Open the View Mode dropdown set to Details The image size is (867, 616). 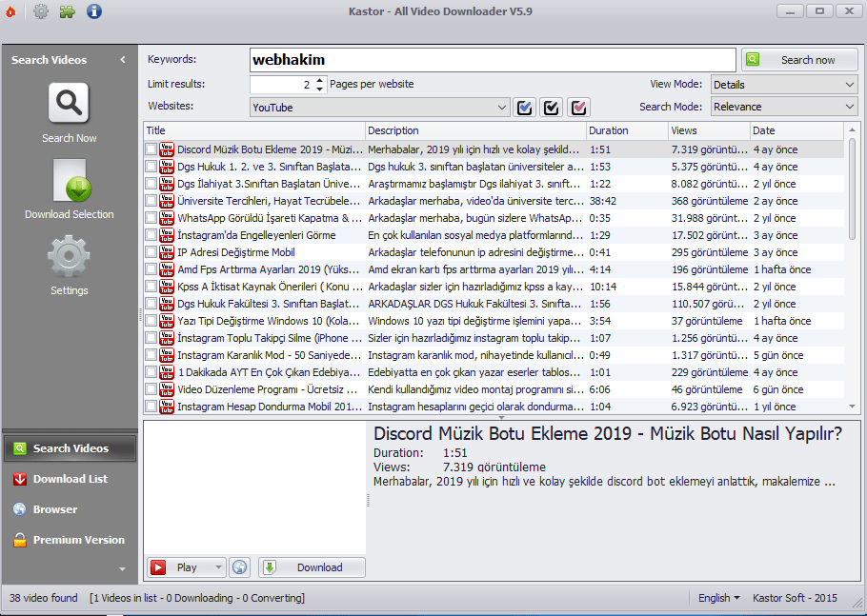click(x=784, y=85)
